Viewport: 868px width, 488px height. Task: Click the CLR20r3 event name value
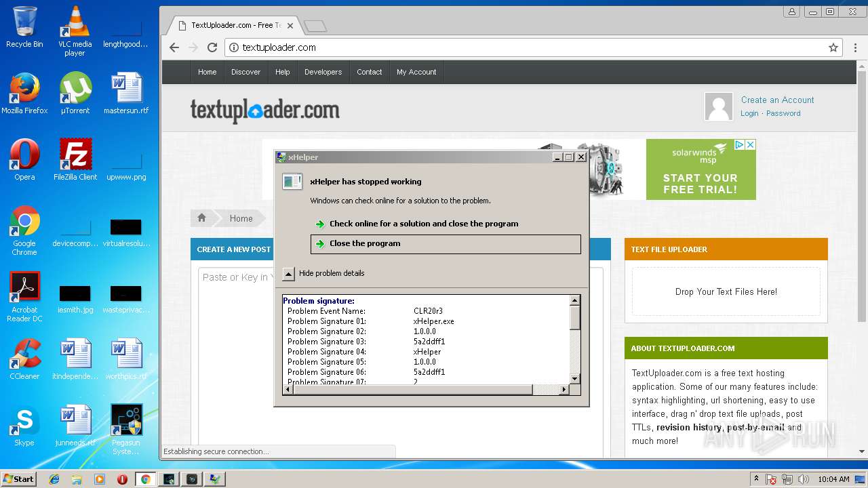428,311
